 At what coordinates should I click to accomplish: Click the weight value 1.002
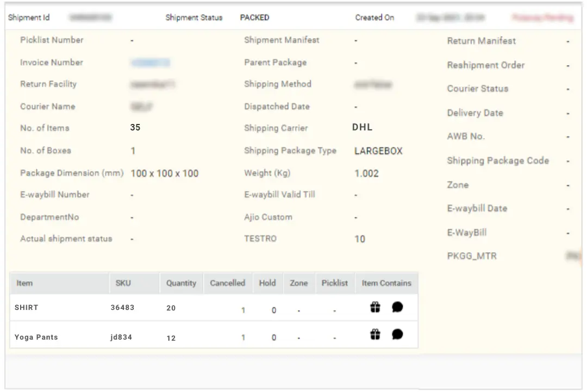[366, 173]
